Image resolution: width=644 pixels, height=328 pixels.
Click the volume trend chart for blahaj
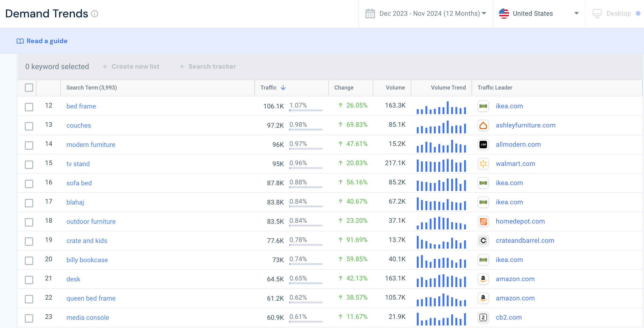[441, 202]
